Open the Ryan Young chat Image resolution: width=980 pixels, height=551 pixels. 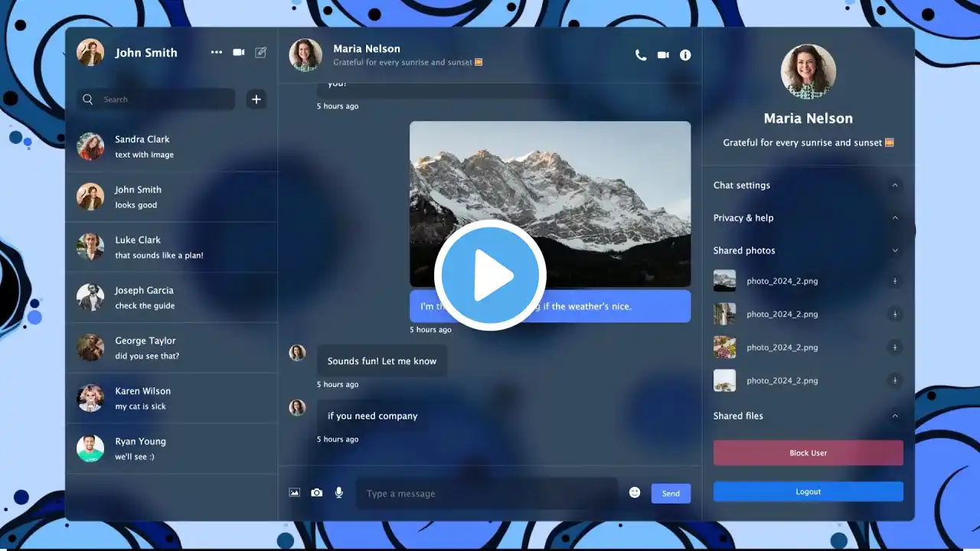[x=171, y=448]
